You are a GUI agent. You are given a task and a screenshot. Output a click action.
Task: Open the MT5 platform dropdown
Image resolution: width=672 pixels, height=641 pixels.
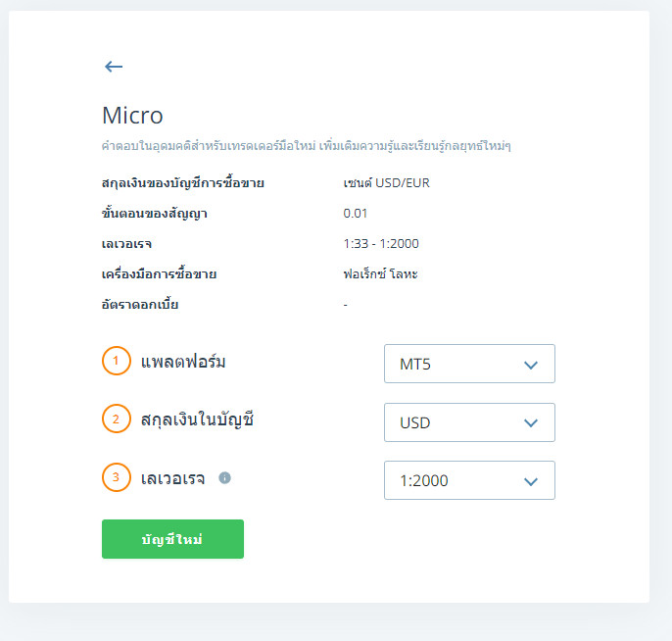tap(469, 364)
